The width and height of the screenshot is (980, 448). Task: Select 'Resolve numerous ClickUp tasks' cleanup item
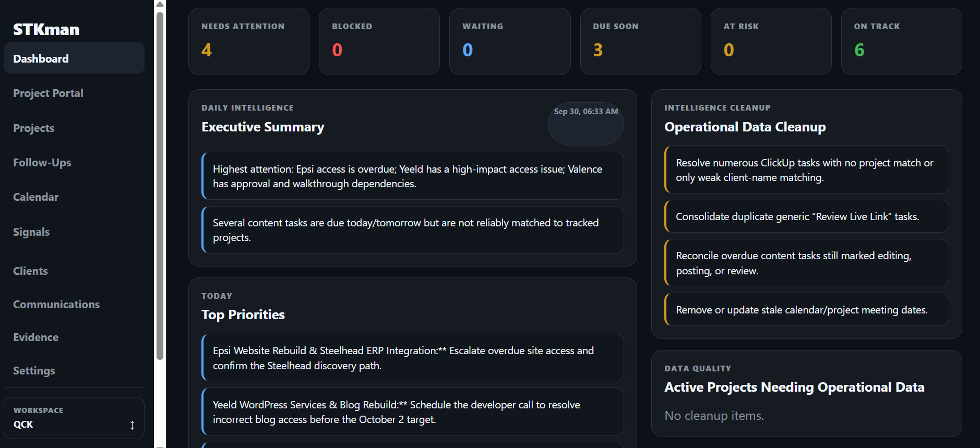[x=807, y=170]
